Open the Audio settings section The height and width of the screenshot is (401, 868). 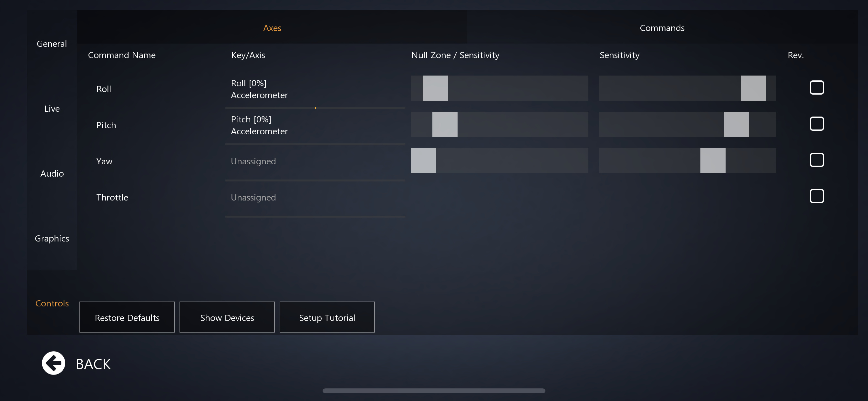52,174
